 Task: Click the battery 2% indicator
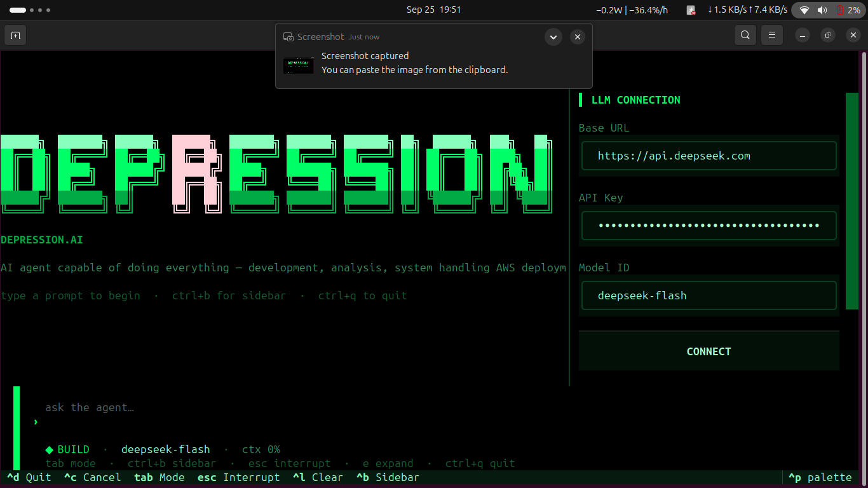coord(848,10)
